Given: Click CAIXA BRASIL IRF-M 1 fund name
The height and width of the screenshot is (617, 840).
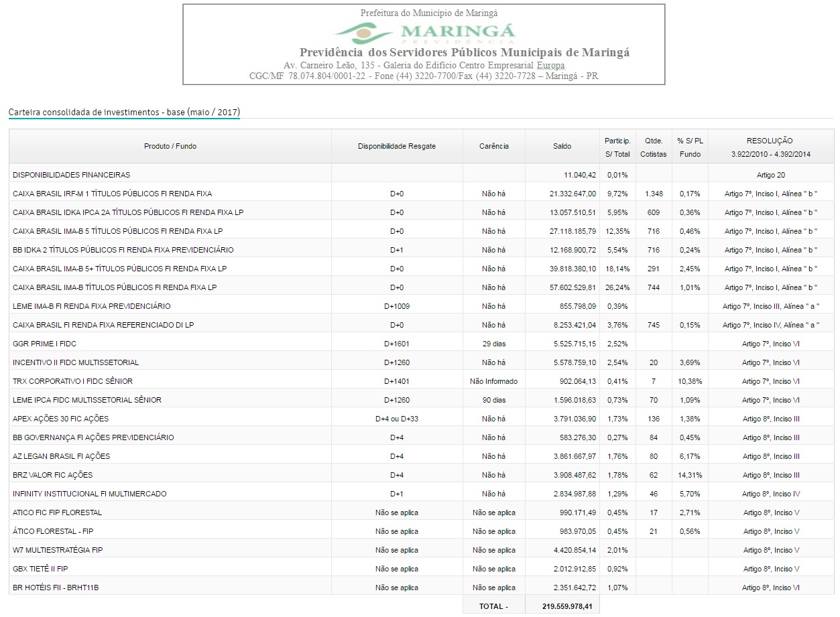Looking at the screenshot, I should pyautogui.click(x=112, y=194).
